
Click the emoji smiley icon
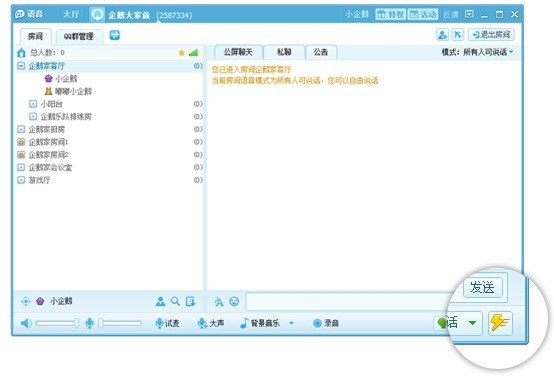(234, 301)
